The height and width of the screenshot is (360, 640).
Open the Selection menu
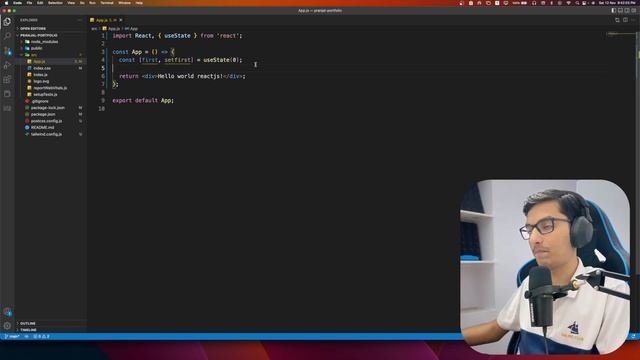point(55,3)
